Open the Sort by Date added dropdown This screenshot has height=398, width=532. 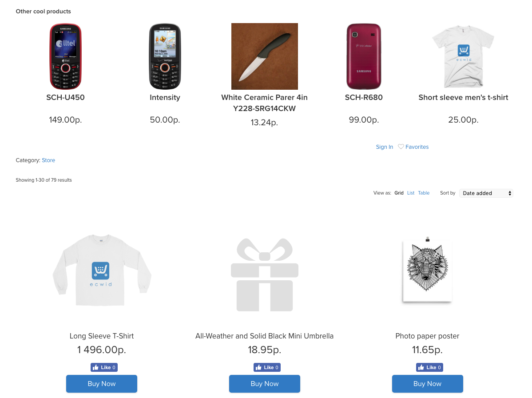click(486, 193)
